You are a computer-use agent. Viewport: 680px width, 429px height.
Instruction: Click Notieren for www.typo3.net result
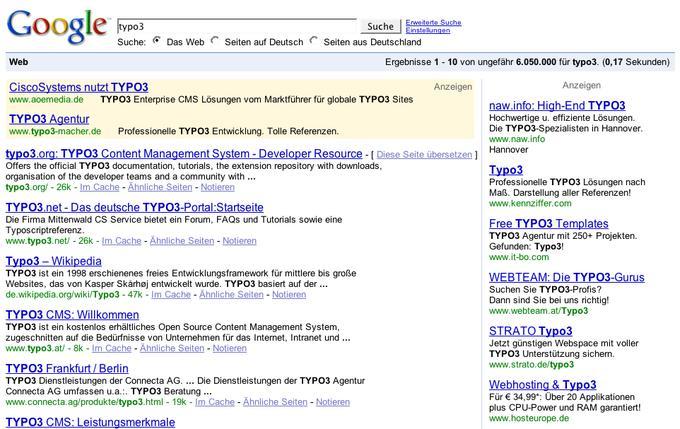pos(239,241)
